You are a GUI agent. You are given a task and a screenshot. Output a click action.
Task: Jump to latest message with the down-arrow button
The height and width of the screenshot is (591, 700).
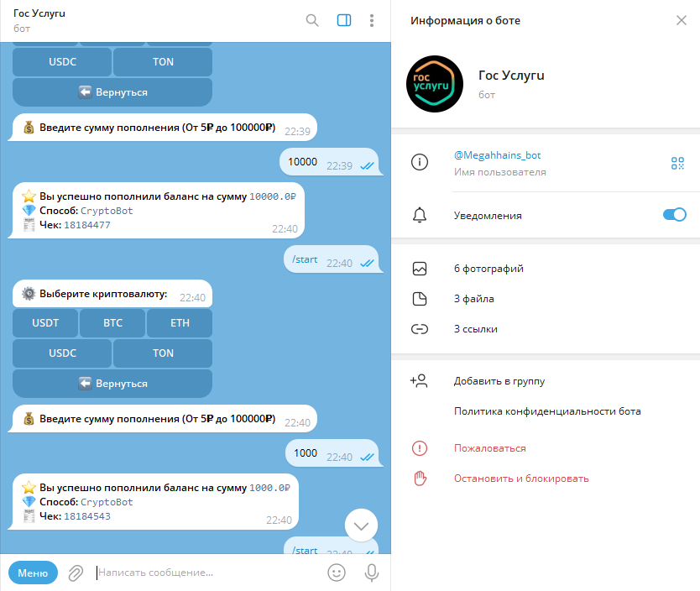361,526
